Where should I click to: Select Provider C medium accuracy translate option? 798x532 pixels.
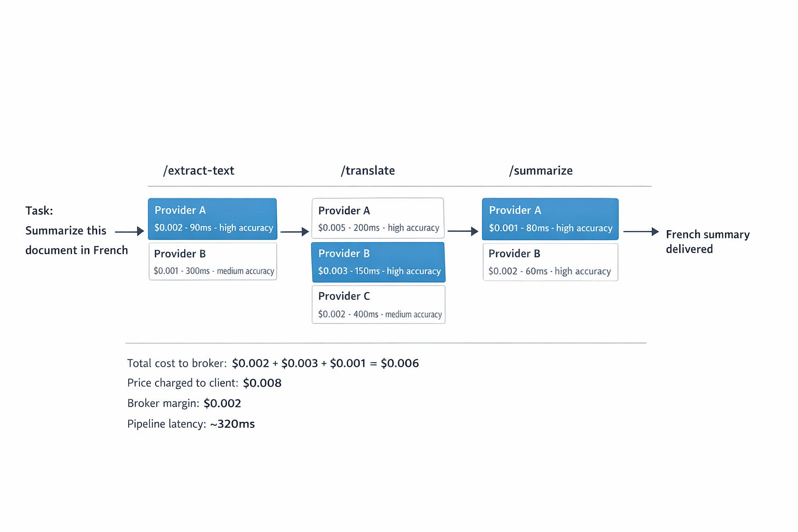[x=378, y=305]
